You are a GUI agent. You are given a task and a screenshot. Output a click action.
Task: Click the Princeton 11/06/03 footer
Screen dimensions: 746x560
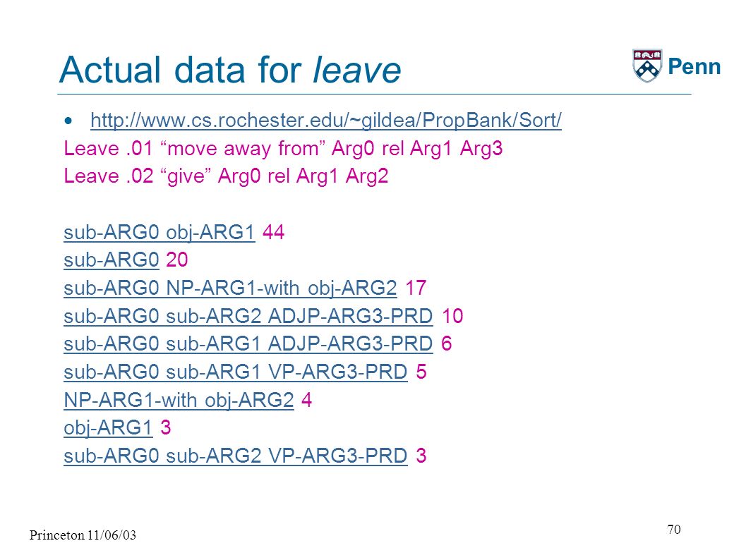pos(83,535)
